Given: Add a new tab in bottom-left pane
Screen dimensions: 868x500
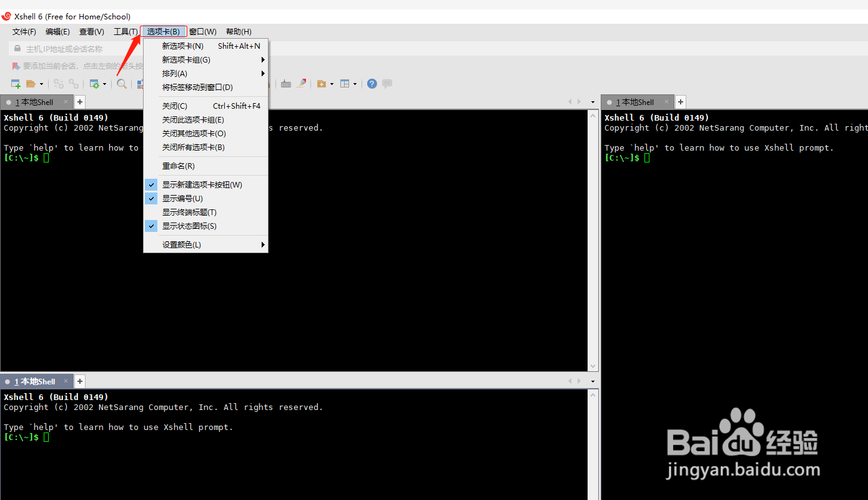Looking at the screenshot, I should [x=80, y=381].
